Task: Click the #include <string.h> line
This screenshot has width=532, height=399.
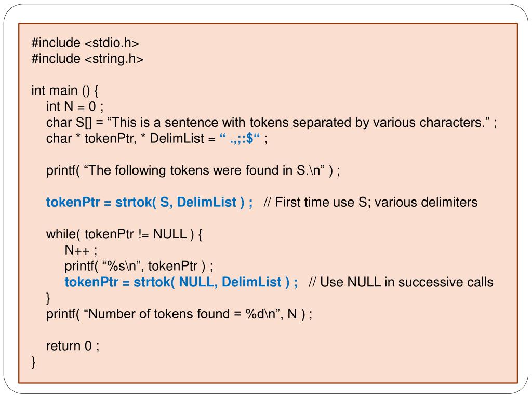Action: pyautogui.click(x=87, y=59)
